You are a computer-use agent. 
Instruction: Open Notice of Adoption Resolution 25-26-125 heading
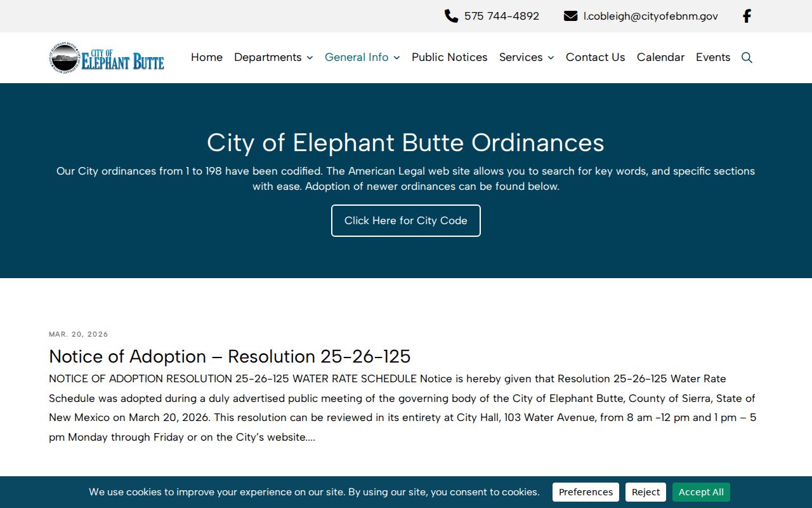230,356
